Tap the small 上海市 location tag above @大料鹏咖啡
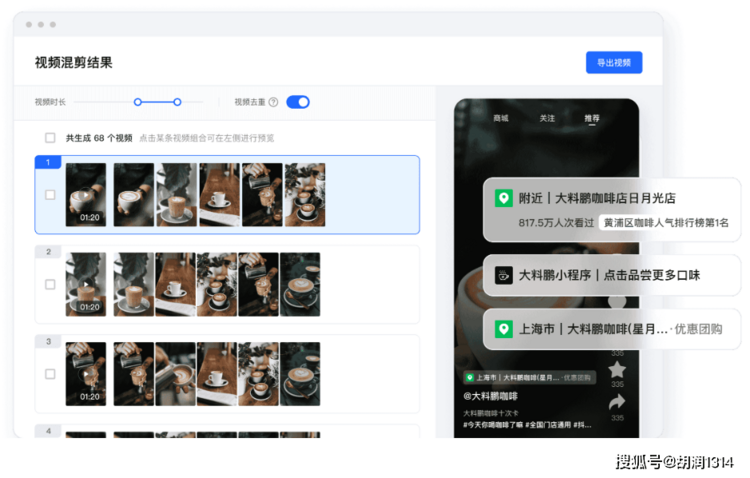The width and height of the screenshot is (750, 478). 529,378
